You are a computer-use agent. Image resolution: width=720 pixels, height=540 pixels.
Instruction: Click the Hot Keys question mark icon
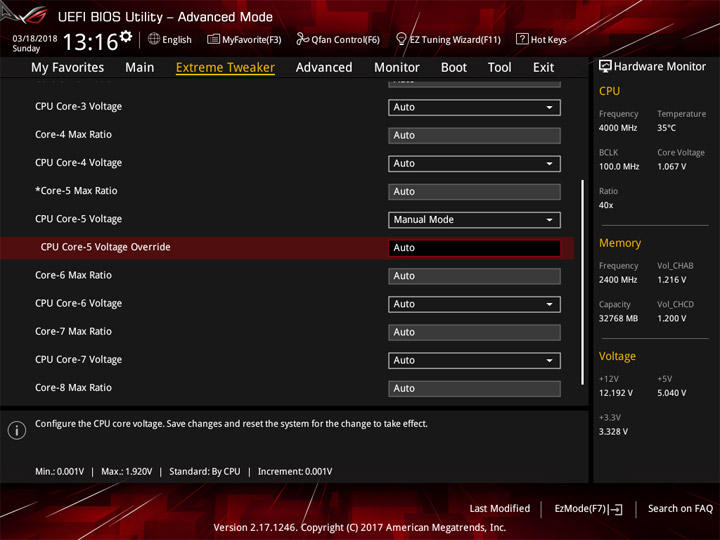[522, 39]
